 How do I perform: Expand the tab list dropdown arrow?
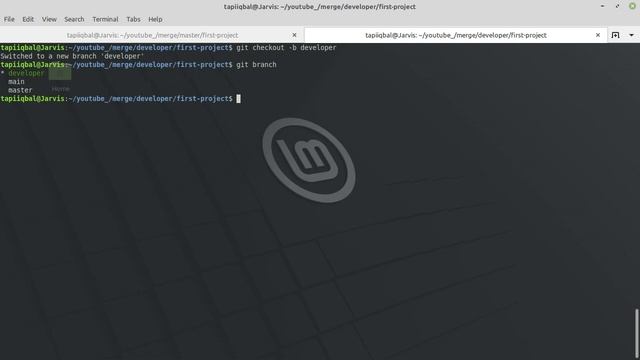[x=631, y=35]
